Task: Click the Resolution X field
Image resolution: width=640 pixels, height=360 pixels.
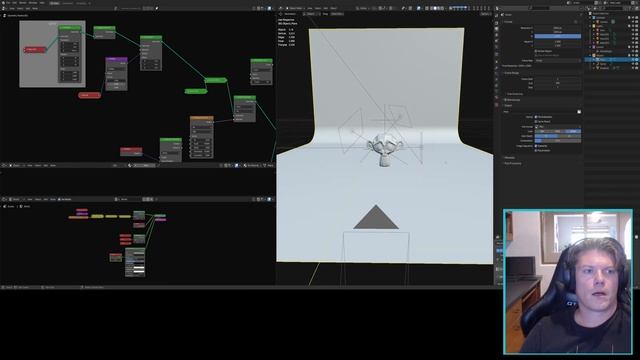Action: pos(558,28)
